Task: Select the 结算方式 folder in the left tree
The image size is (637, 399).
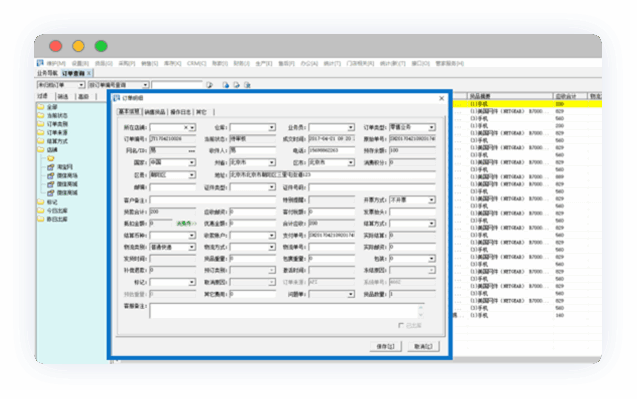Action: click(x=57, y=141)
